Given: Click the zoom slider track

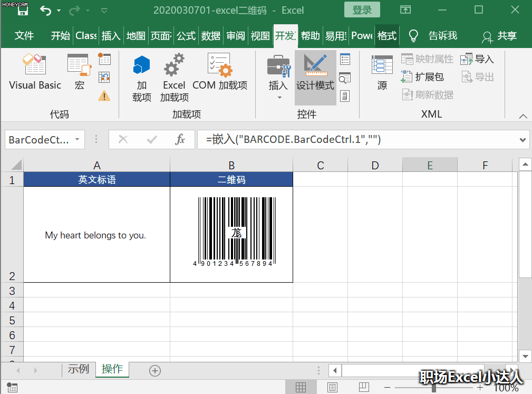Looking at the screenshot, I should click(x=435, y=387).
